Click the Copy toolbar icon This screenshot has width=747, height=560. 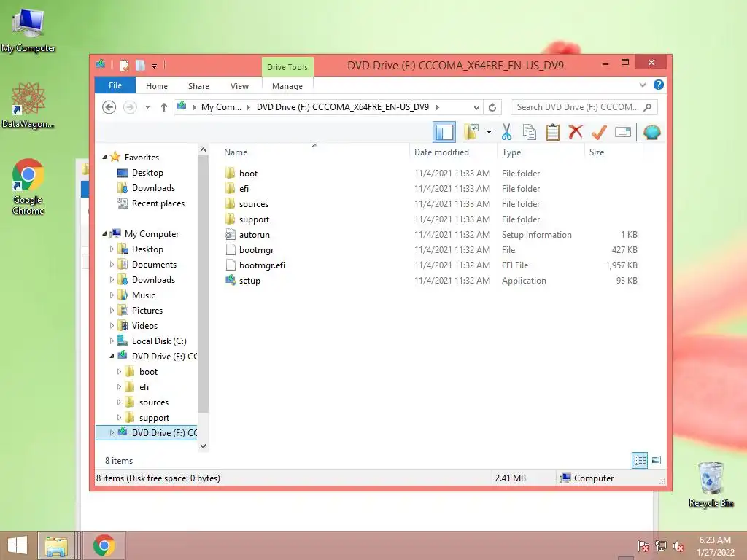pos(530,132)
